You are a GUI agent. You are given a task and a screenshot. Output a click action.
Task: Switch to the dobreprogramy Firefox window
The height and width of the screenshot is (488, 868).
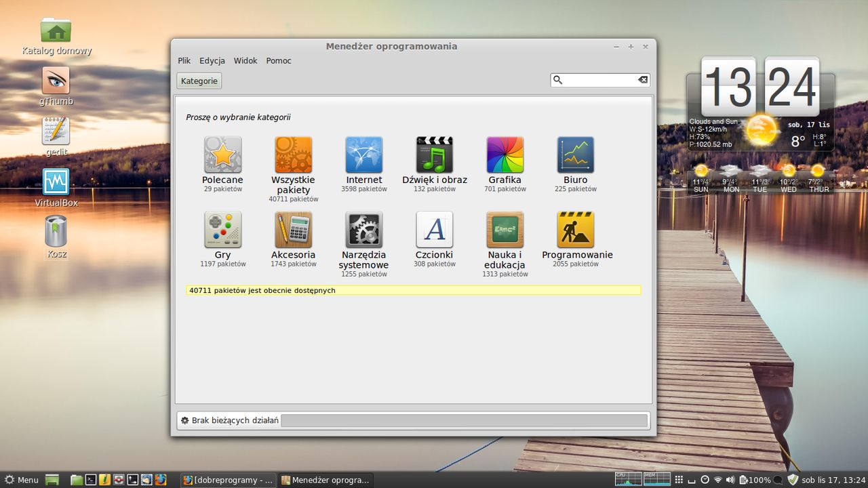pyautogui.click(x=229, y=480)
